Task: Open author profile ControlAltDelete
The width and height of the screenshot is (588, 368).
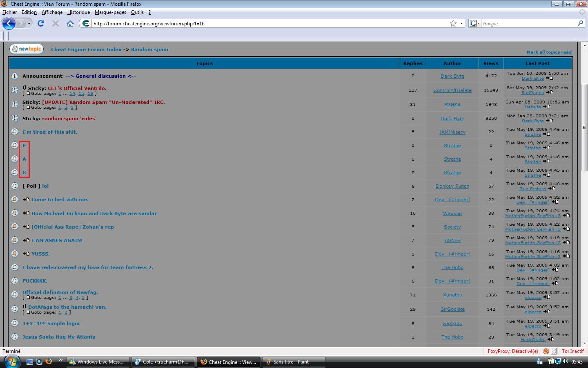Action: pos(452,90)
